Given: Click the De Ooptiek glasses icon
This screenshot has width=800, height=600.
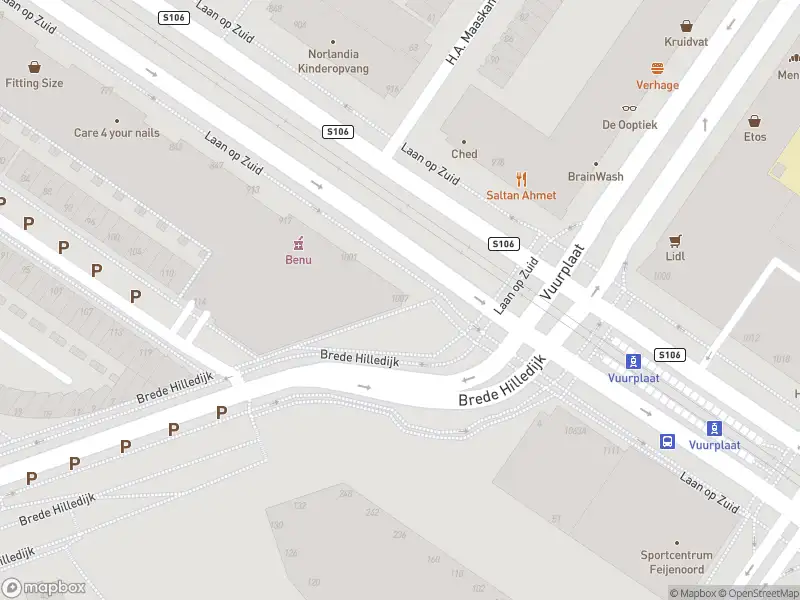Looking at the screenshot, I should [629, 108].
